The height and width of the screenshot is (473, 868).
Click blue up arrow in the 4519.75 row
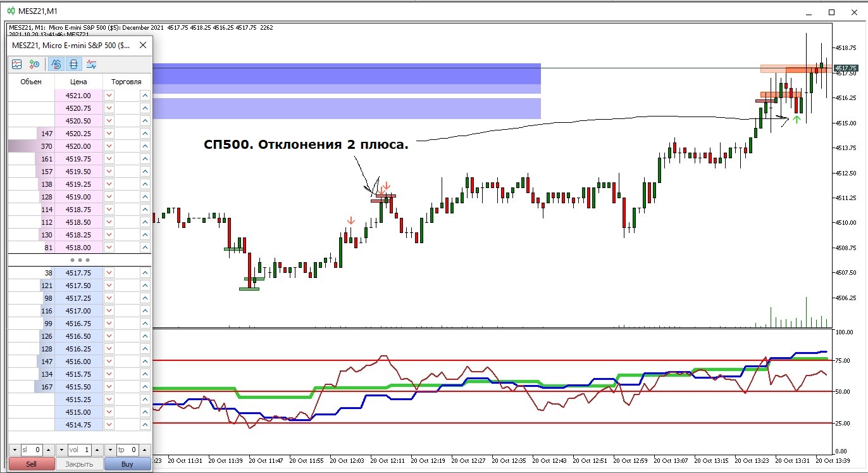[x=145, y=159]
